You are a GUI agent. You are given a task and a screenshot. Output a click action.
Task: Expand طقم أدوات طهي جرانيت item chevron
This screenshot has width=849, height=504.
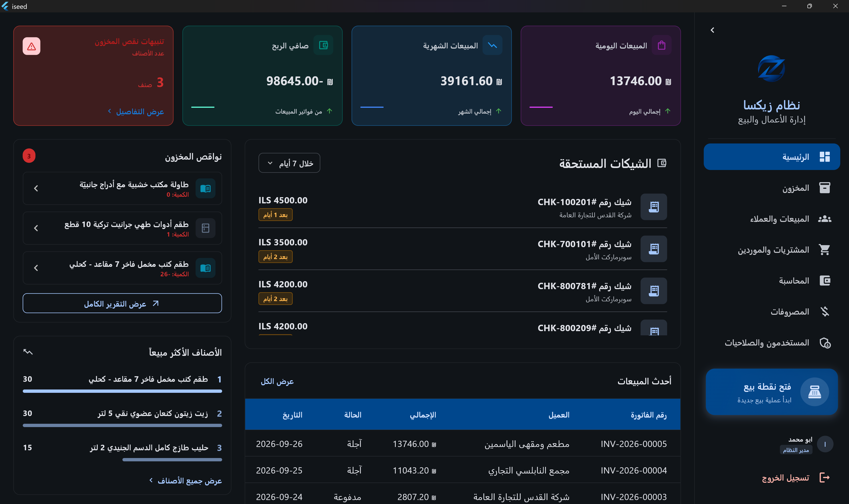tap(36, 228)
